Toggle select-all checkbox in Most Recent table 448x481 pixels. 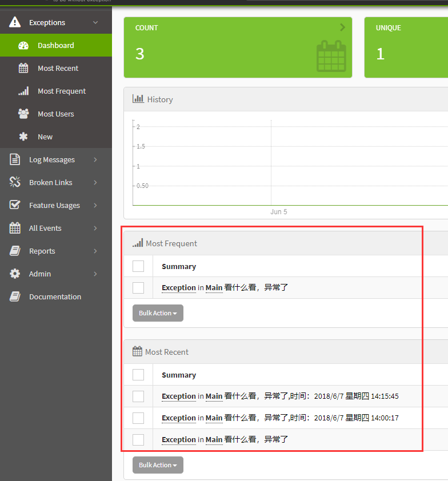click(x=138, y=375)
